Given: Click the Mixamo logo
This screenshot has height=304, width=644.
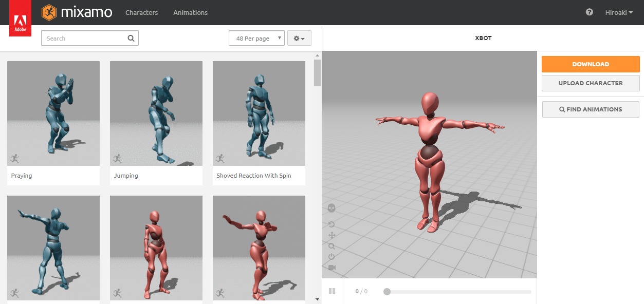Looking at the screenshot, I should 77,12.
